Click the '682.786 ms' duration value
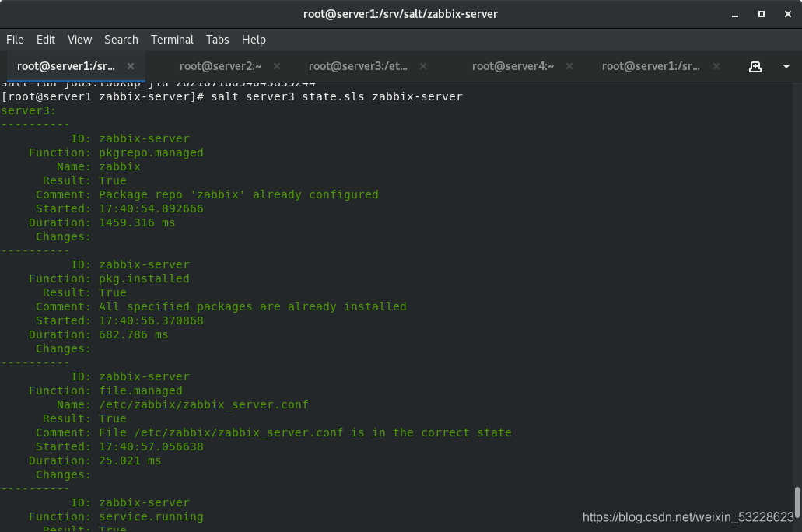The height and width of the screenshot is (532, 802). 133,334
